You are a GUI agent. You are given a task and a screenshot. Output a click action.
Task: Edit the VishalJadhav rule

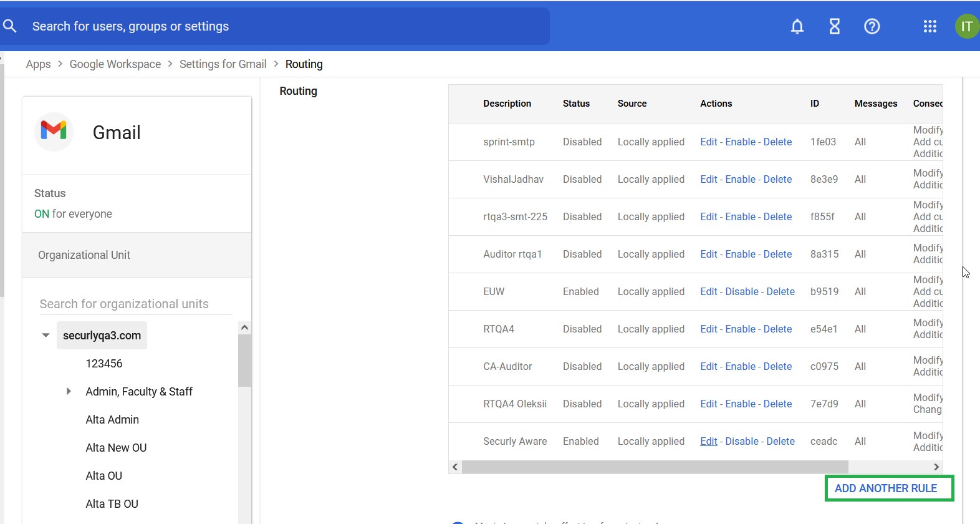[709, 180]
